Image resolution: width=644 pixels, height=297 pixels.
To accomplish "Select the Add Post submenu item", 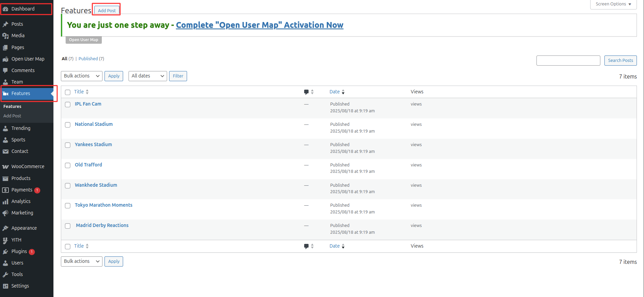I will pos(12,116).
